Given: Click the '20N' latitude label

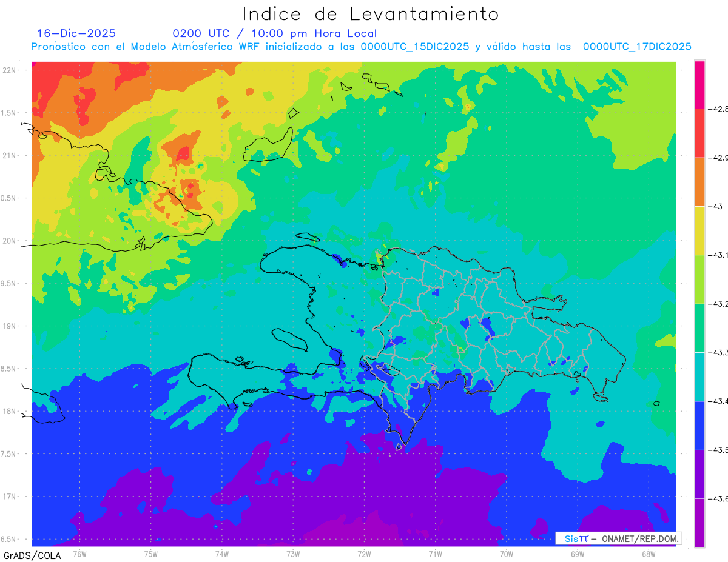Looking at the screenshot, I should [x=9, y=241].
